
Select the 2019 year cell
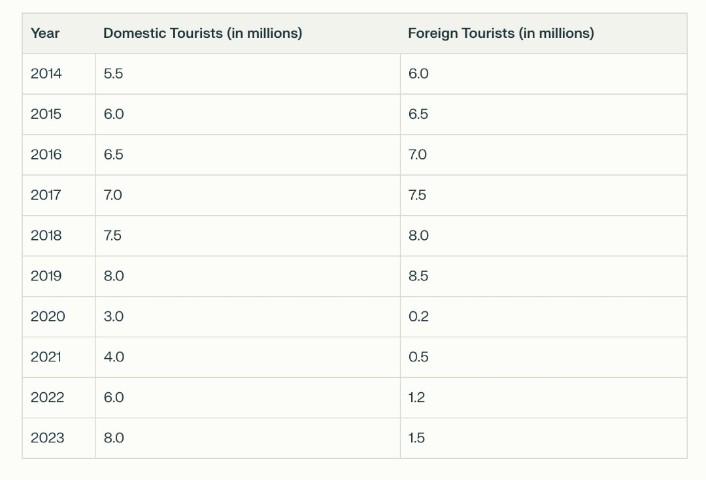[x=46, y=276]
